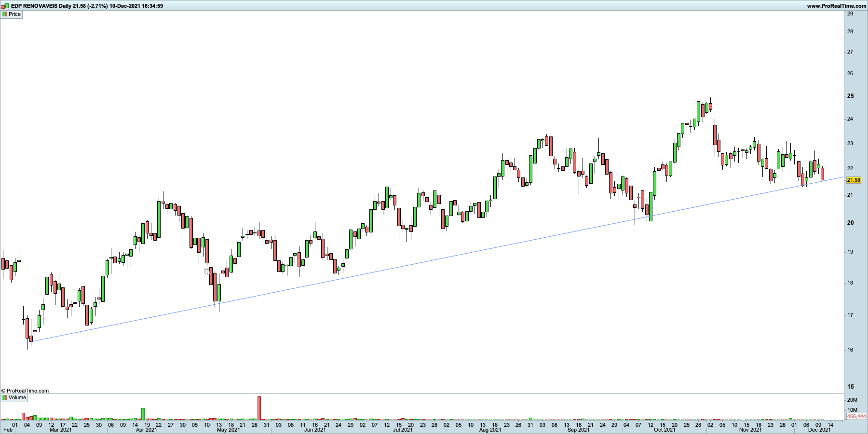Click the May 2021 label on the time axis

coord(228,430)
